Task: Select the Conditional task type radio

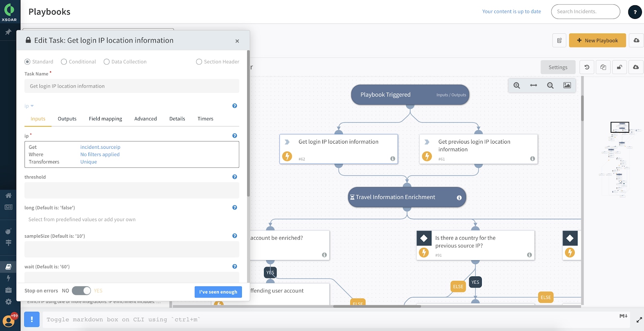Action: (64, 62)
